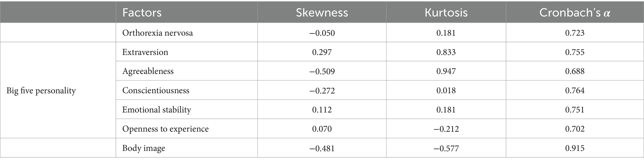Click Agreeableness alpha value 0.688
The image size is (644, 163).
click(575, 71)
